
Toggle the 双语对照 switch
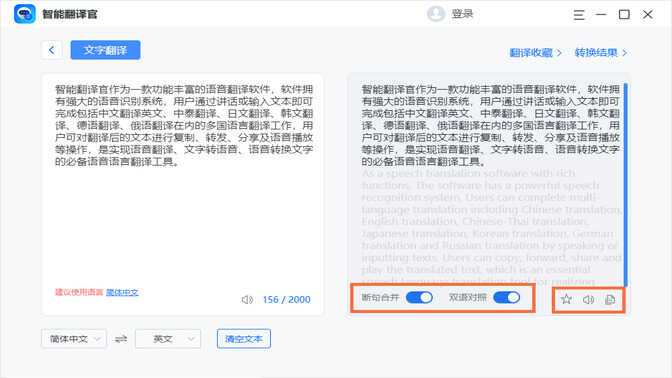click(507, 297)
